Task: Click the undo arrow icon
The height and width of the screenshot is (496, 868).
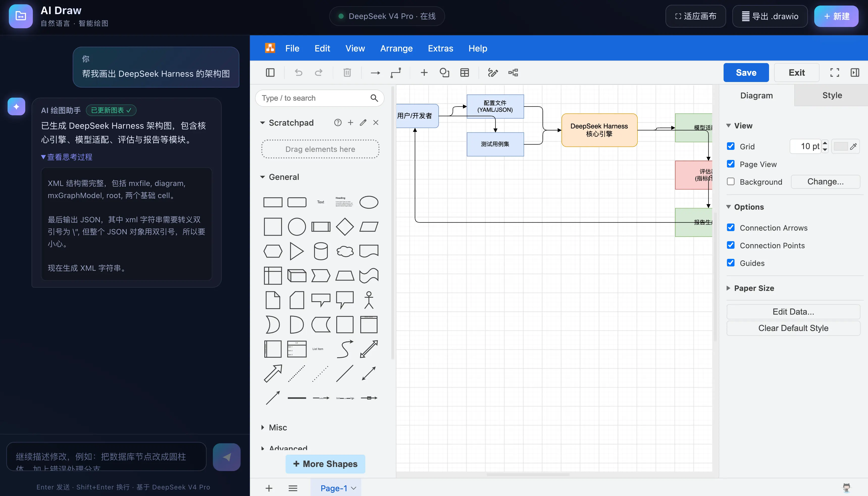Action: (298, 73)
